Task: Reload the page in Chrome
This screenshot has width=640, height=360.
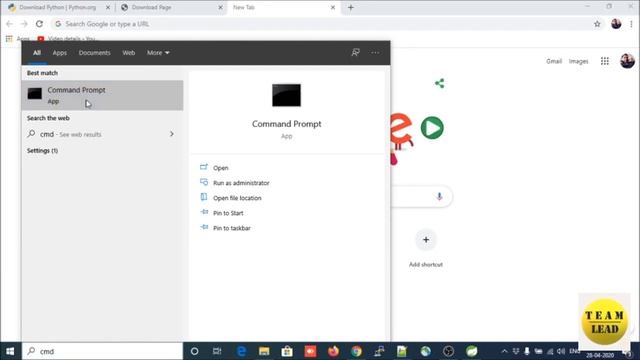Action: coord(39,24)
